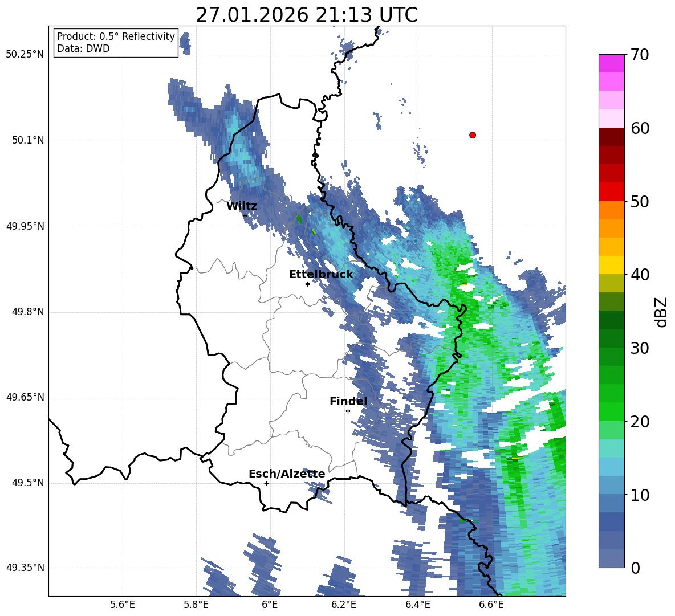Viewport: 675px width, 616px height.
Task: Click the magenta top segment of colorbar
Action: click(x=611, y=63)
